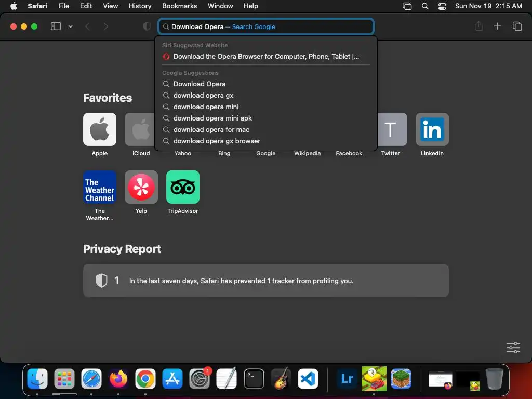Open the iCloud favorite tile
532x399 pixels.
tap(140, 129)
